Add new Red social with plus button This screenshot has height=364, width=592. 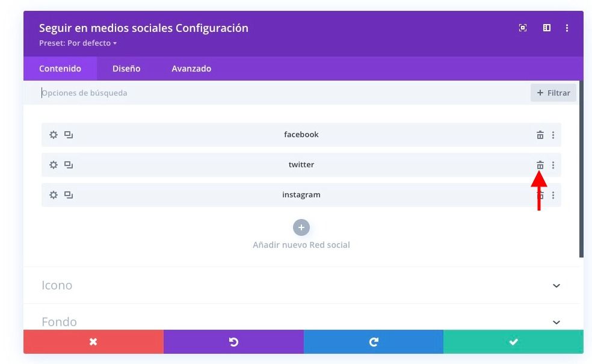pyautogui.click(x=301, y=227)
